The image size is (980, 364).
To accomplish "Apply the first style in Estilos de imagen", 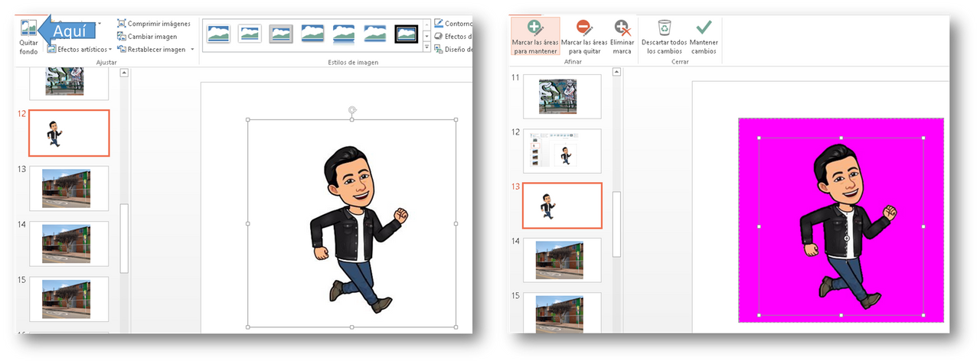I will tap(219, 33).
